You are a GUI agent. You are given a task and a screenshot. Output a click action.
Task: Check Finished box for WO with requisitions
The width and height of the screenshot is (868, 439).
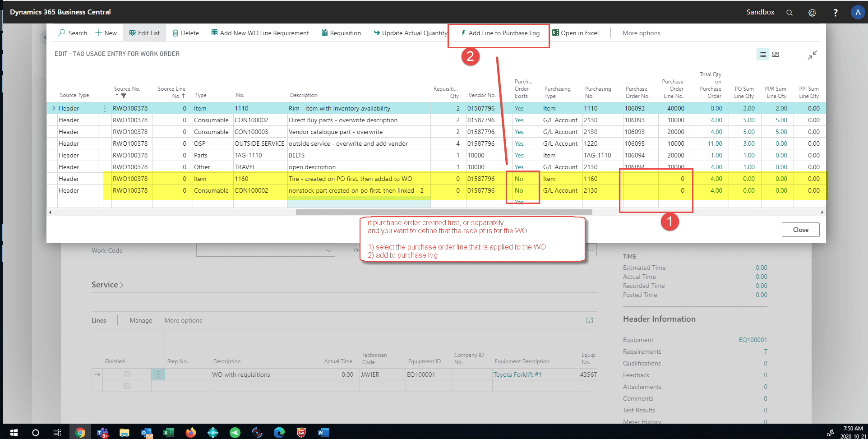point(127,374)
